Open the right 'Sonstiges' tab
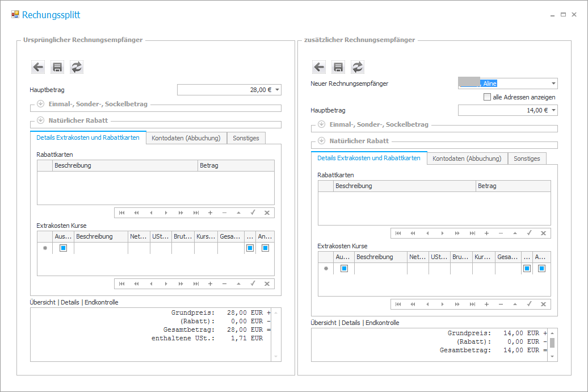This screenshot has width=588, height=392. [x=527, y=159]
